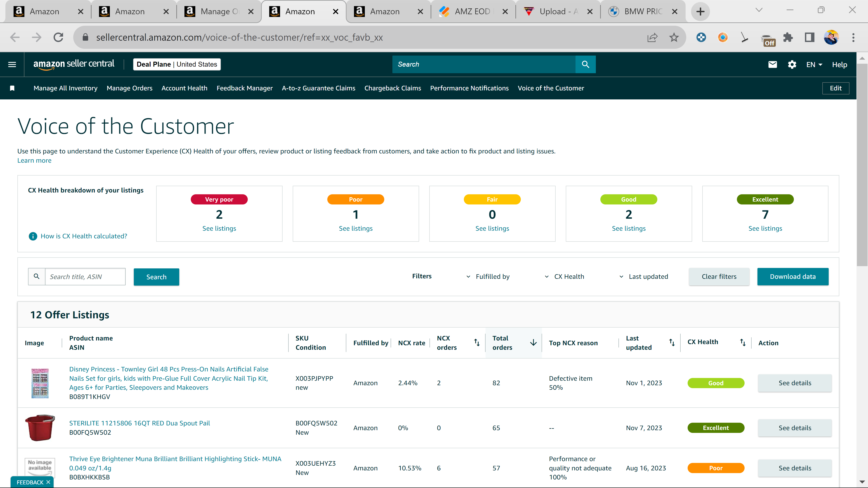Click the browser forward arrow
The width and height of the screenshot is (868, 488).
36,37
